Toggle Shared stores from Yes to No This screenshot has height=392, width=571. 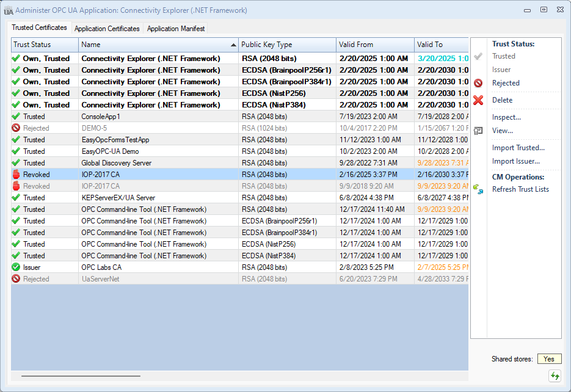[549, 358]
